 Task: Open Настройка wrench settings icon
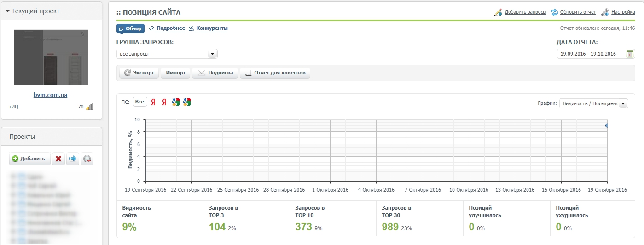(605, 12)
